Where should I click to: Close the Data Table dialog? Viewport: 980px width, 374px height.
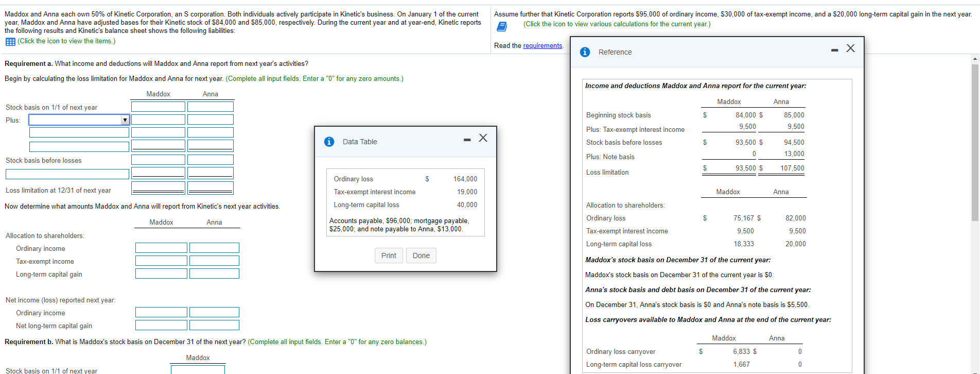click(x=483, y=138)
